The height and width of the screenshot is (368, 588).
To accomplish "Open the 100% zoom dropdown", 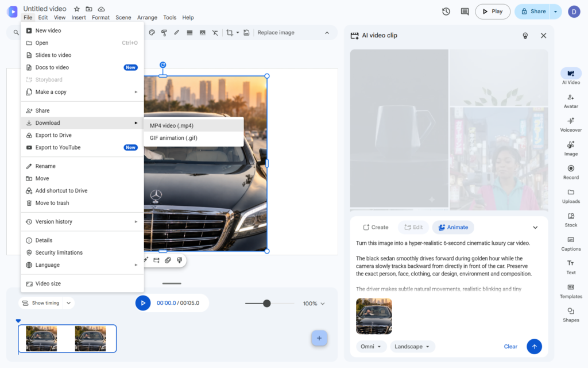I will point(314,304).
